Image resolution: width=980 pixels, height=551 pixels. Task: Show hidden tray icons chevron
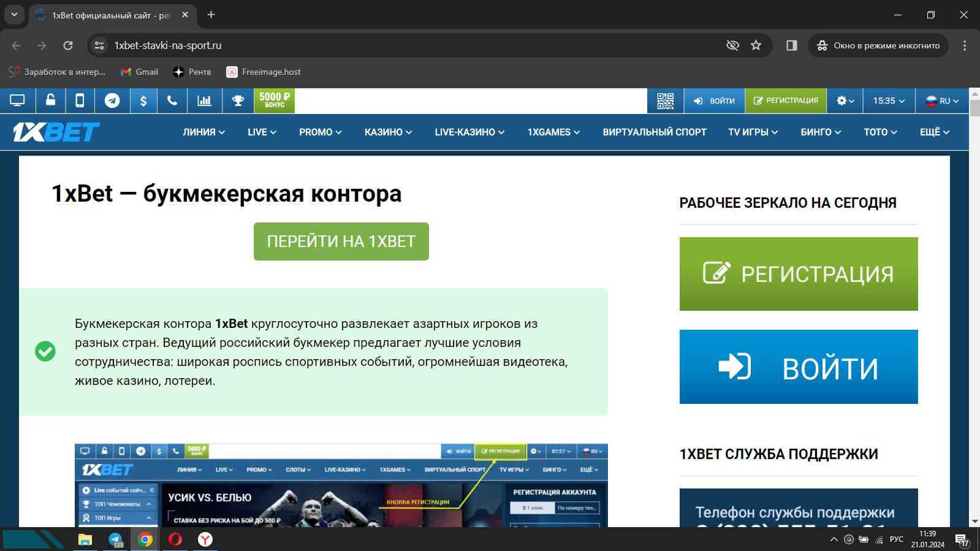coord(834,539)
